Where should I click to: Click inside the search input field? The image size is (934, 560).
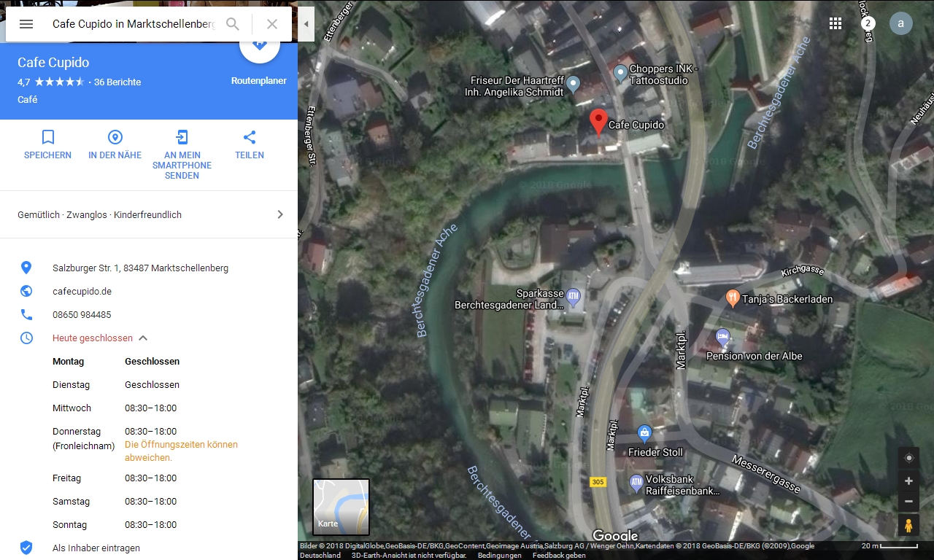click(x=134, y=24)
